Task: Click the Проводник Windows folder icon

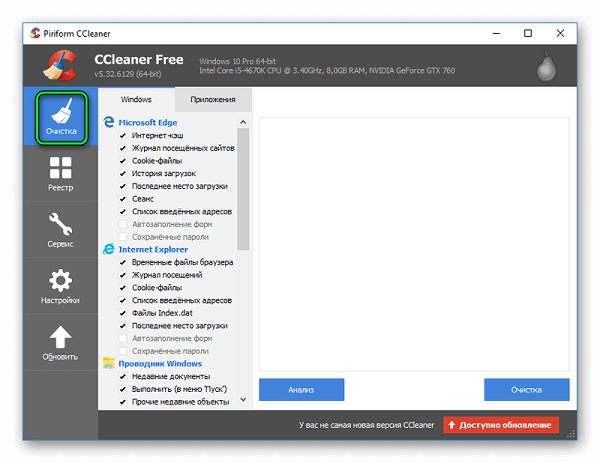Action: pyautogui.click(x=109, y=363)
